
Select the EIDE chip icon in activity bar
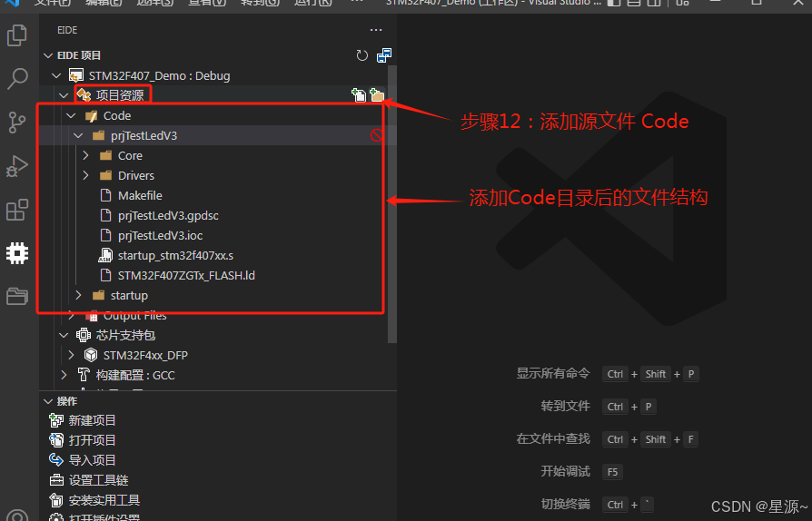[17, 253]
